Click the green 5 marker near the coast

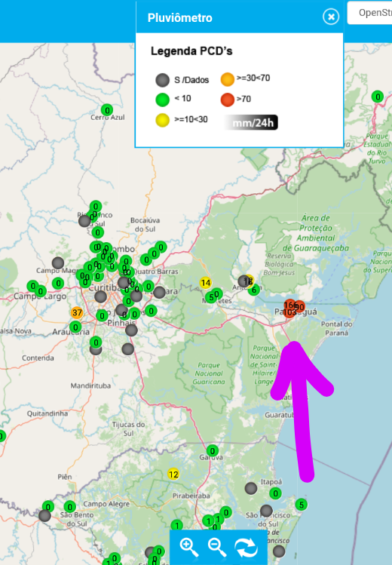coord(302,505)
